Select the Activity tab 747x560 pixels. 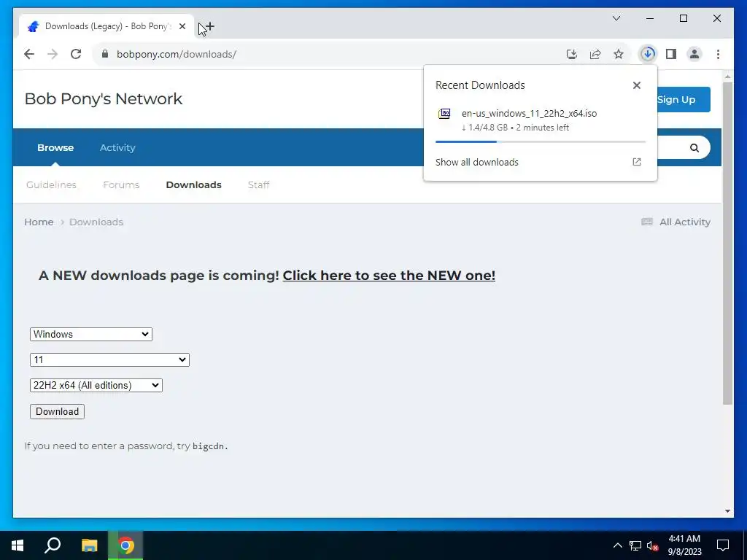pyautogui.click(x=117, y=147)
